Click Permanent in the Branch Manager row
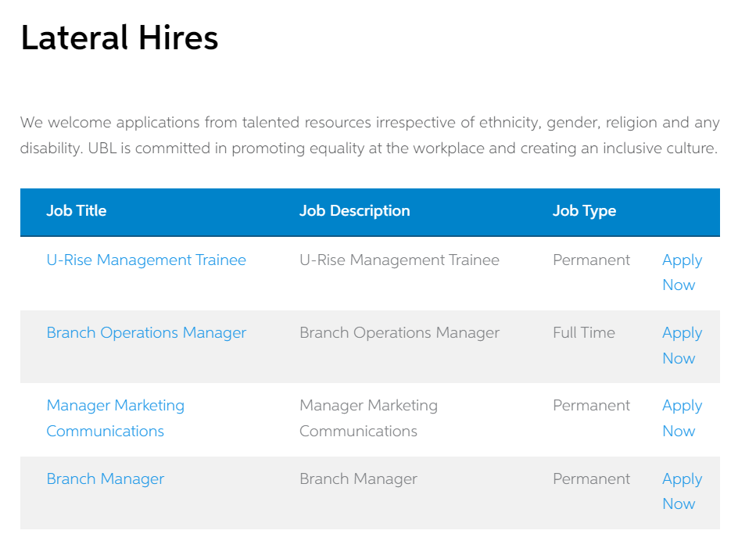The height and width of the screenshot is (541, 756). coord(591,478)
